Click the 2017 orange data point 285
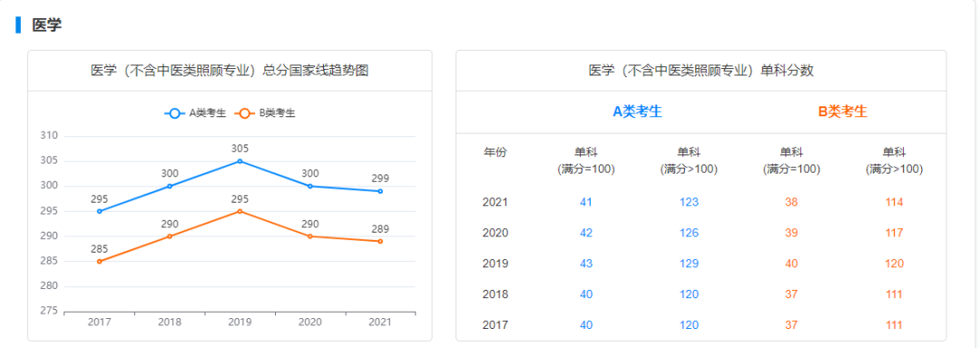Viewport: 980px width, 348px height. [x=100, y=261]
